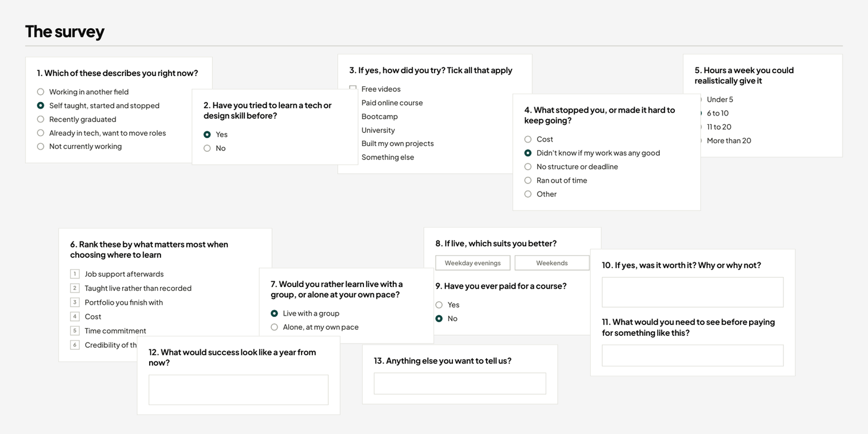This screenshot has width=868, height=434.
Task: Select 'Self taught, started and stopped' option
Action: click(x=40, y=106)
